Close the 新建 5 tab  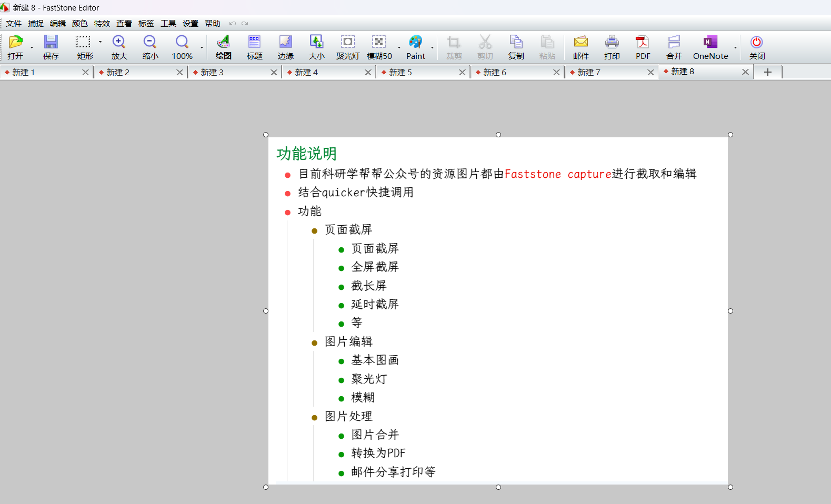tap(462, 73)
